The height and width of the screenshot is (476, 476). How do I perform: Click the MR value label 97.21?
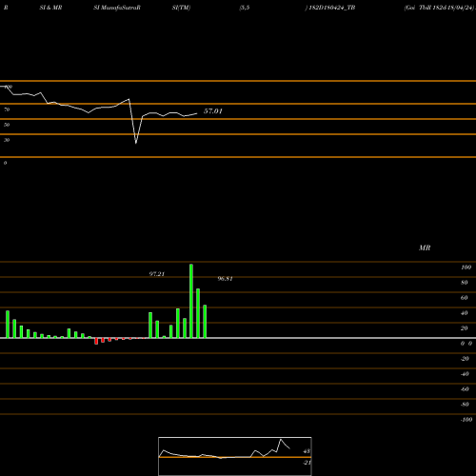157,274
